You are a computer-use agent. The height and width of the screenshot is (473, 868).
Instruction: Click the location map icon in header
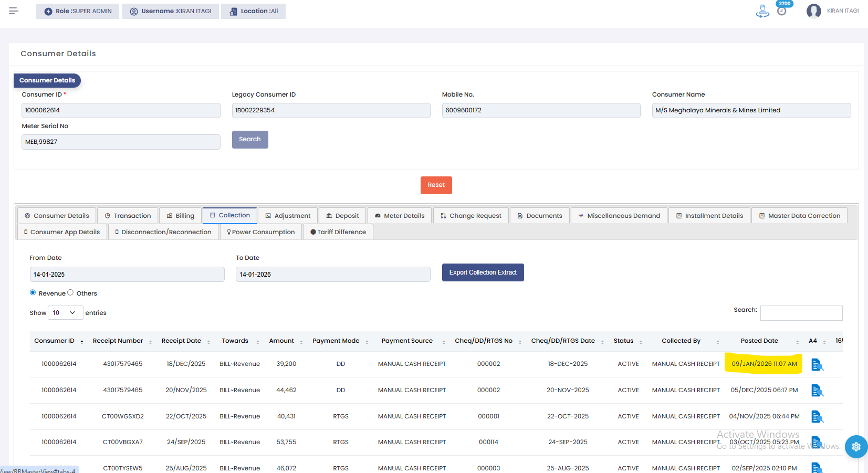click(762, 11)
